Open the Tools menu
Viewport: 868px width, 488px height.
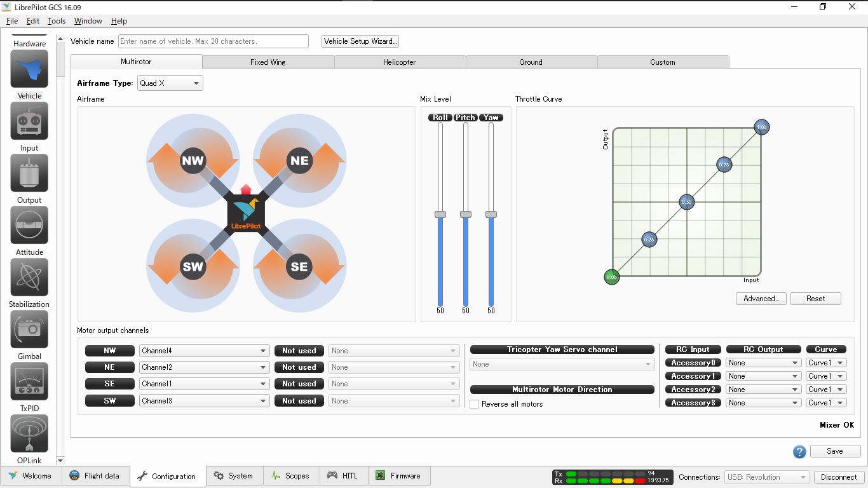point(57,21)
